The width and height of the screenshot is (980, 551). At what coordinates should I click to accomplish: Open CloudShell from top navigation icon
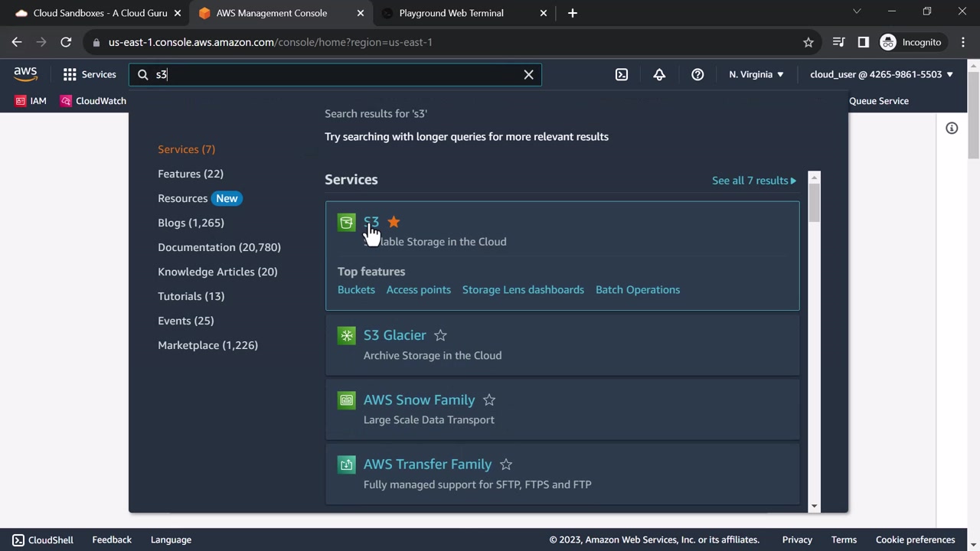click(x=622, y=74)
